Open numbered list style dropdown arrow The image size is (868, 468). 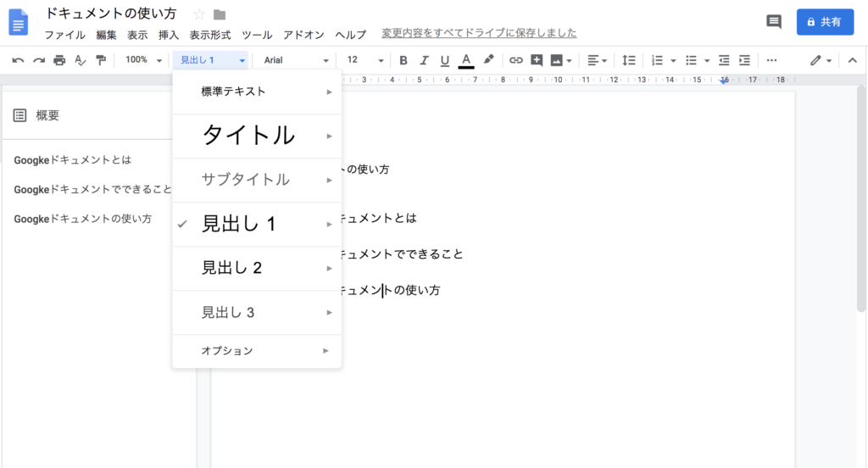point(673,61)
